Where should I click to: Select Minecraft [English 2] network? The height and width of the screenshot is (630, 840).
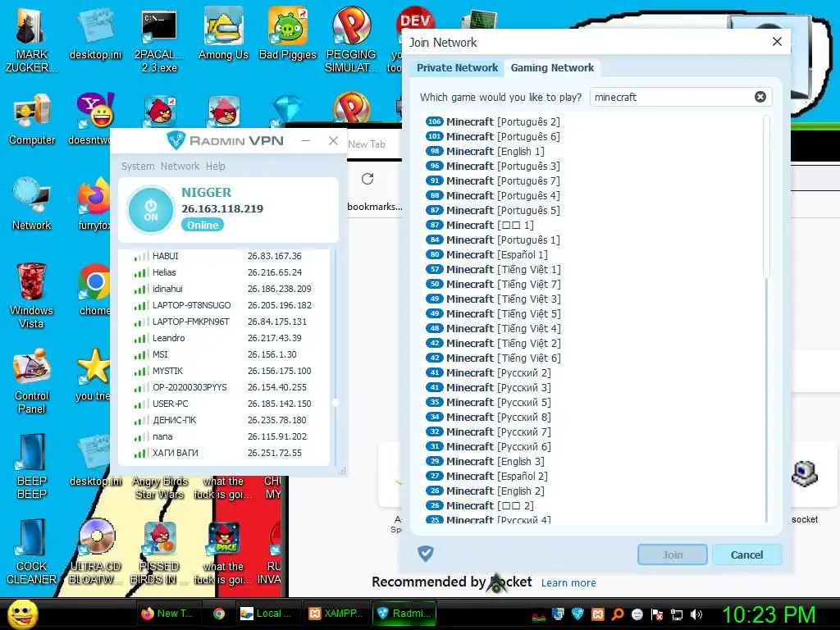pyautogui.click(x=485, y=491)
